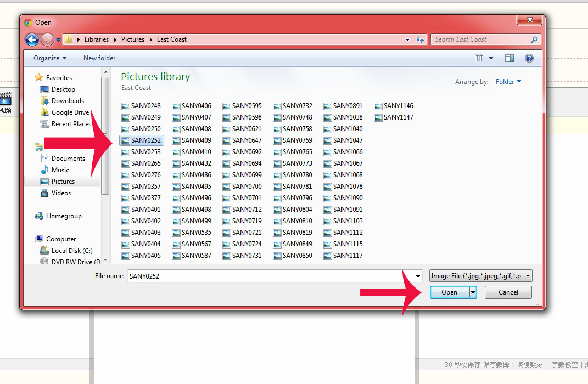Click the refresh icon beside address bar
Screen dimensions: 588x384
(x=420, y=39)
